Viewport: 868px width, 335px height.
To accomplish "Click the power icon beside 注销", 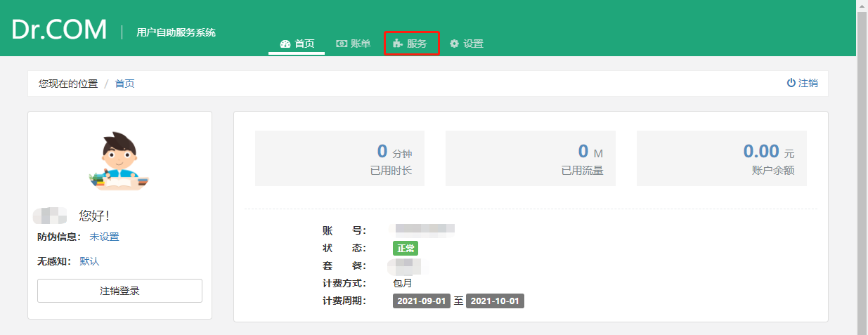I will [791, 83].
